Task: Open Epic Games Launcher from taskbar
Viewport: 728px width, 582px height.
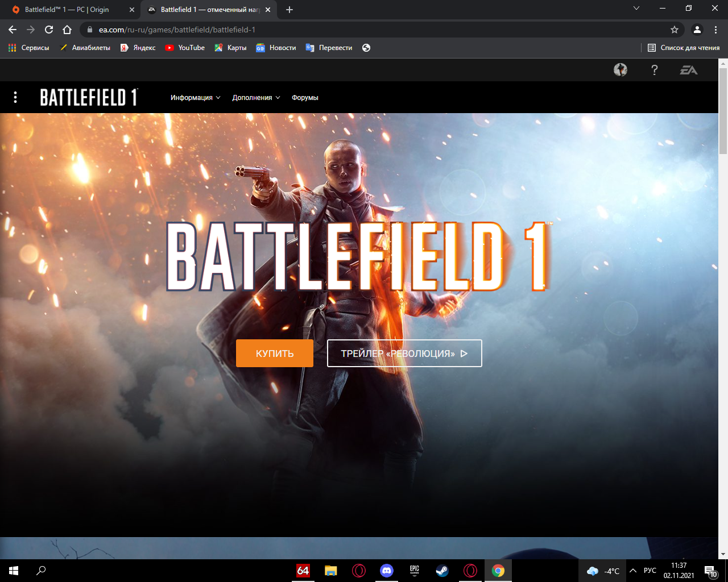Action: coord(415,571)
